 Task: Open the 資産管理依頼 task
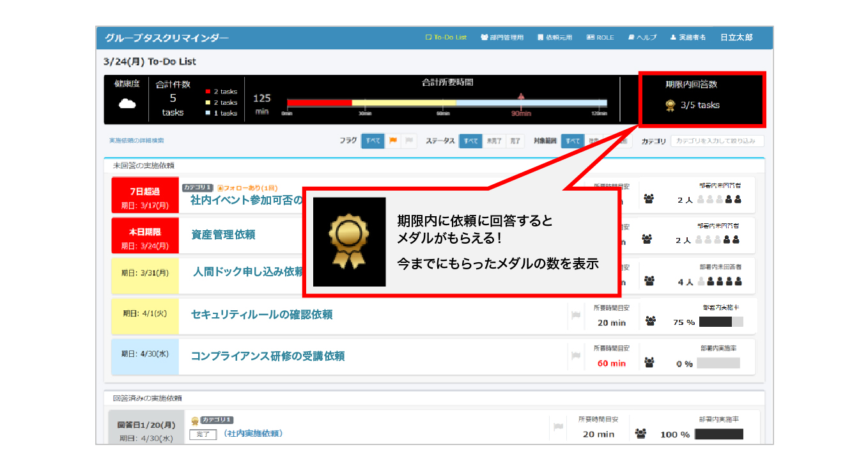point(223,235)
